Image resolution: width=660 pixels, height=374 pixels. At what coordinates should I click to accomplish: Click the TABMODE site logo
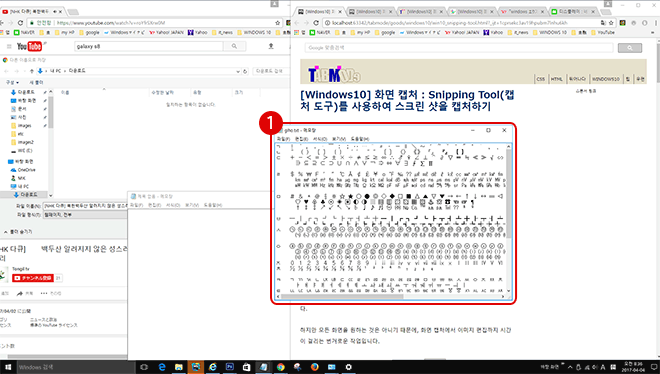[x=334, y=75]
